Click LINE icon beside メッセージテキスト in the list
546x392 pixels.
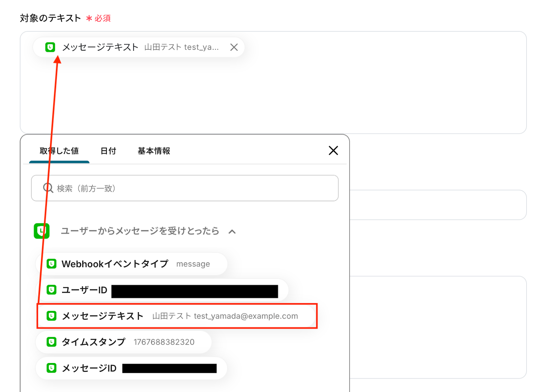click(52, 316)
